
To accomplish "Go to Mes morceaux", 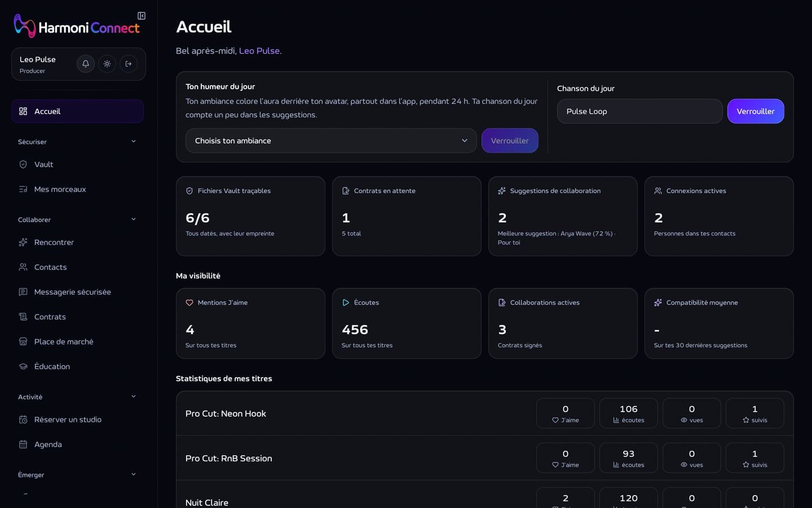I will [x=77, y=189].
